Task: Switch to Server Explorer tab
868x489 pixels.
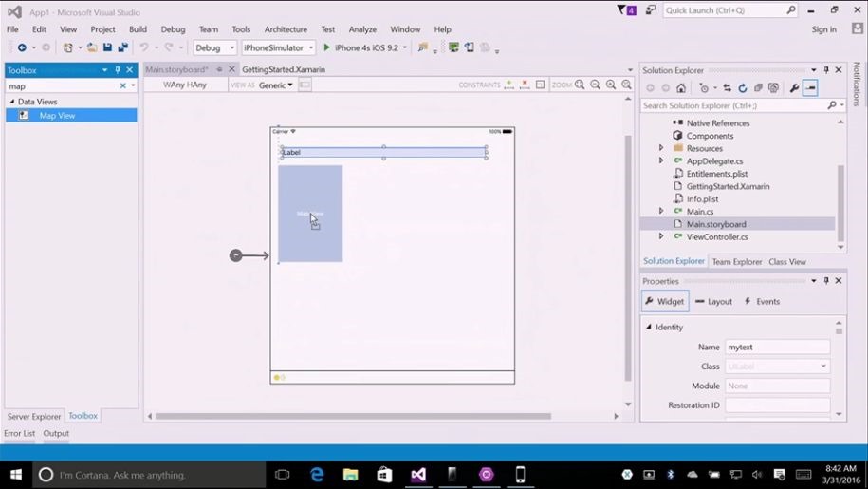Action: pyautogui.click(x=34, y=416)
